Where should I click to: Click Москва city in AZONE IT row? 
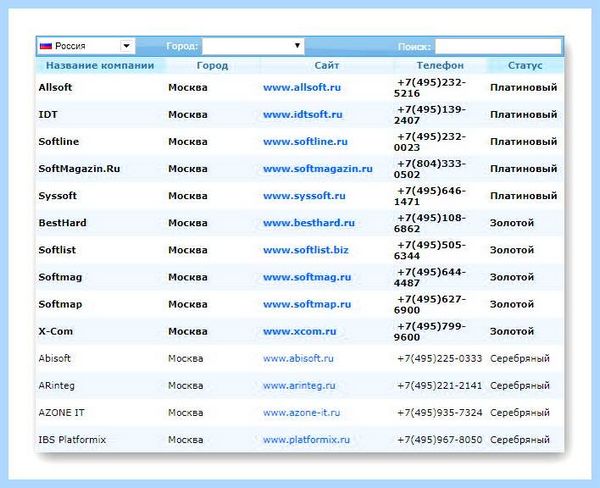[186, 413]
